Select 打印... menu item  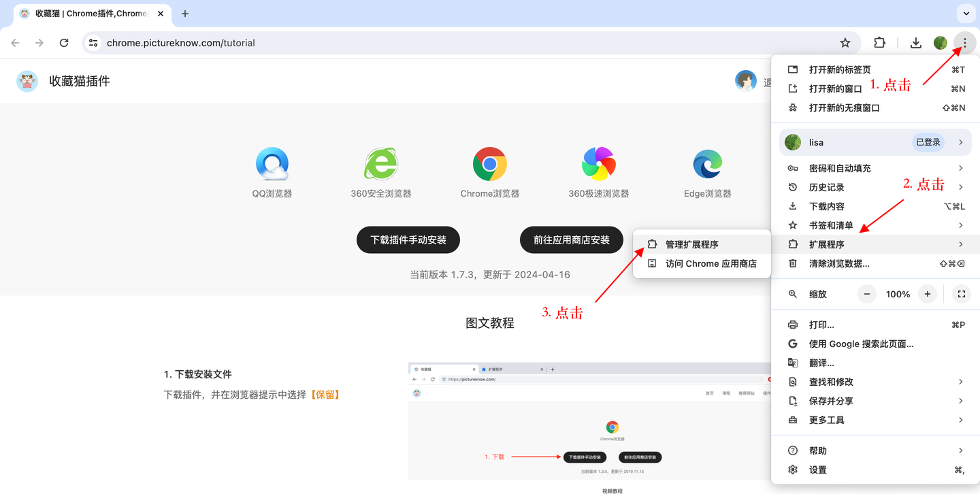click(876, 325)
